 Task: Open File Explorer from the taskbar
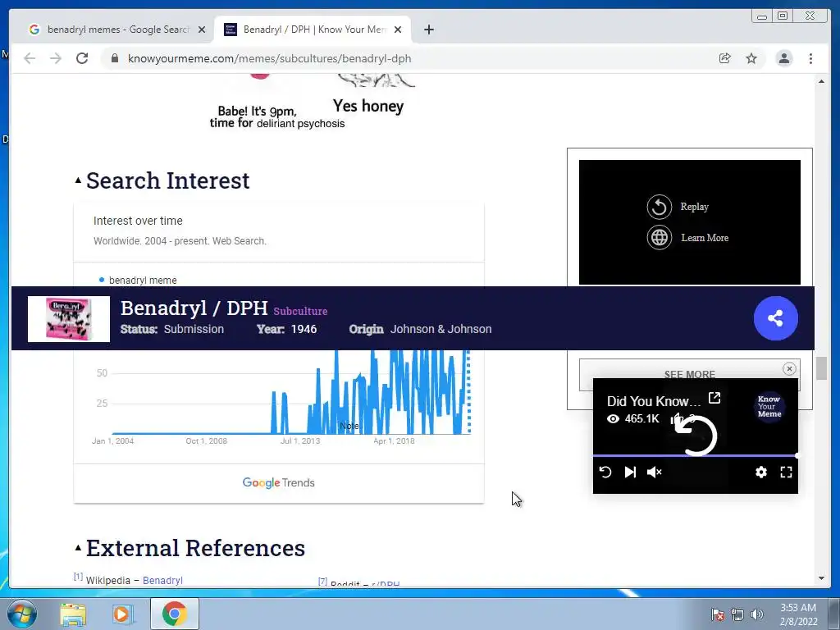point(73,614)
